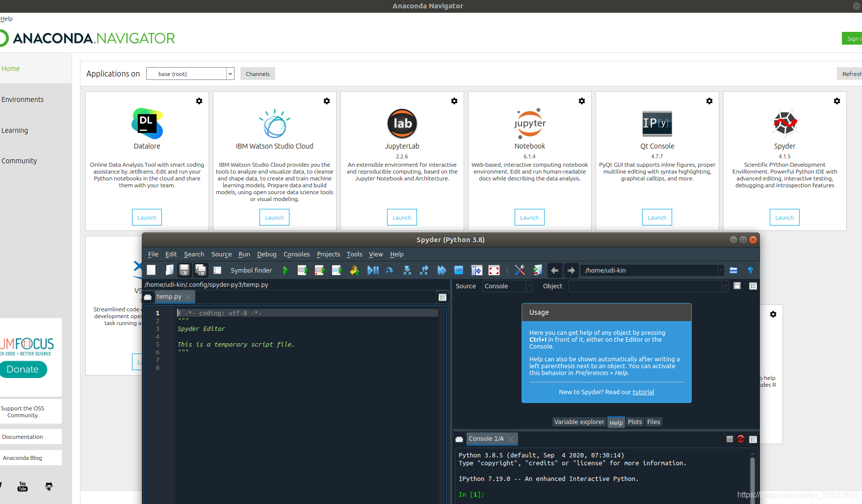Screen dimensions: 862x504
Task: Open the Spyder Consoles menu
Action: coord(297,254)
